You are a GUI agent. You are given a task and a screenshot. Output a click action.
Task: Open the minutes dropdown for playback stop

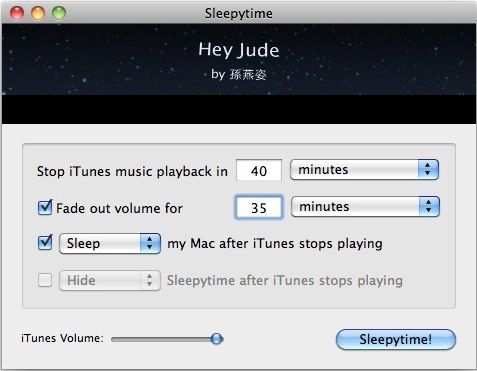pos(364,170)
